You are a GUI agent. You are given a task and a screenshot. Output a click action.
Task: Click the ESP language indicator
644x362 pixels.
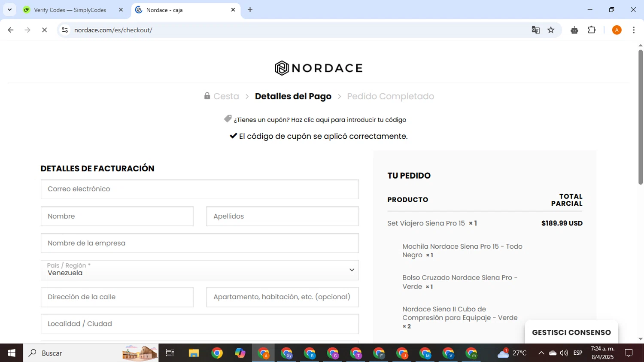pyautogui.click(x=578, y=353)
